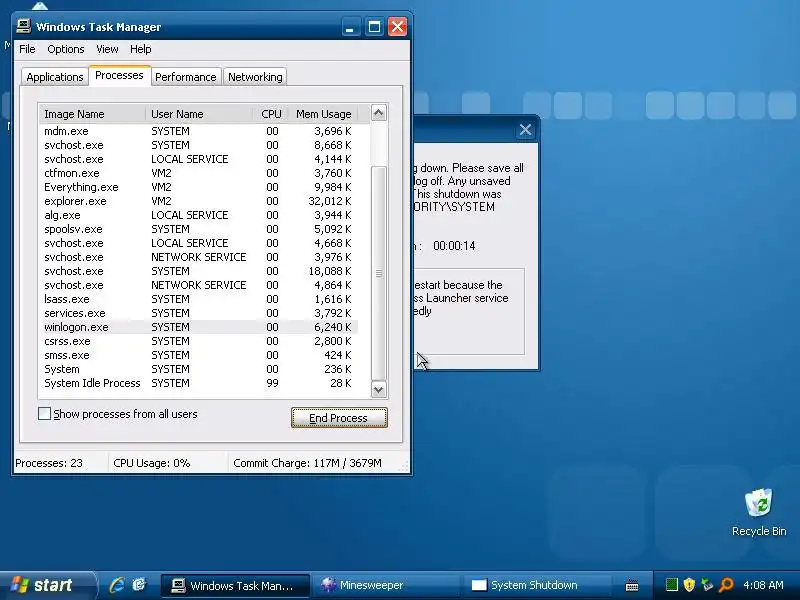This screenshot has width=800, height=600.
Task: Sort processes by Image Name column
Action: click(92, 114)
